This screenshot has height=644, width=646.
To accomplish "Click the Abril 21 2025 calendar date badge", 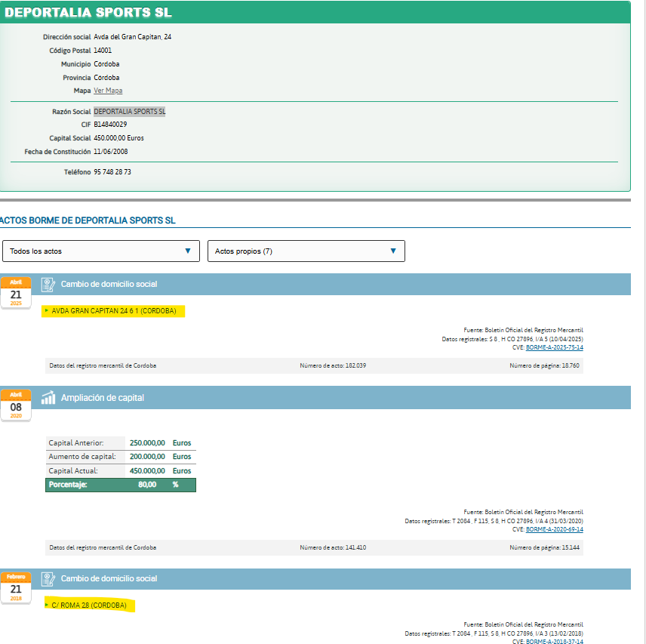I will point(16,293).
